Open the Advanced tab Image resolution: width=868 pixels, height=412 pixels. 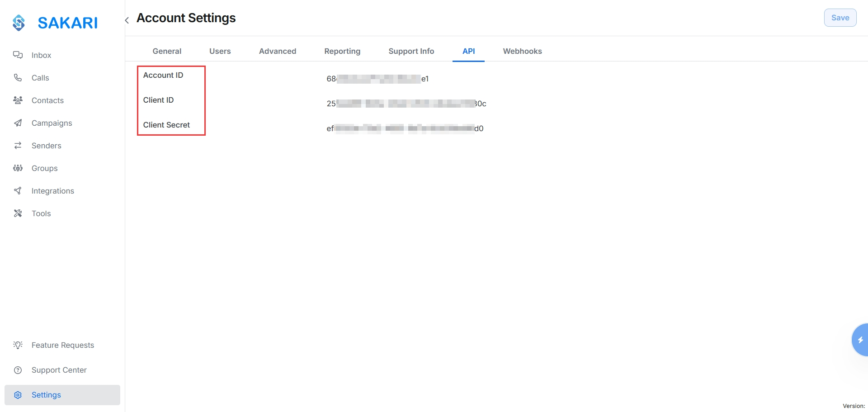coord(278,51)
